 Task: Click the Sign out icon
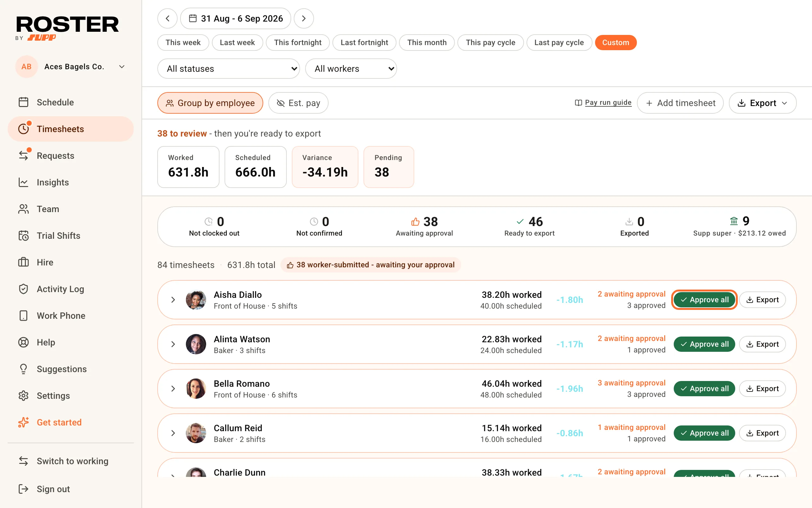click(23, 489)
